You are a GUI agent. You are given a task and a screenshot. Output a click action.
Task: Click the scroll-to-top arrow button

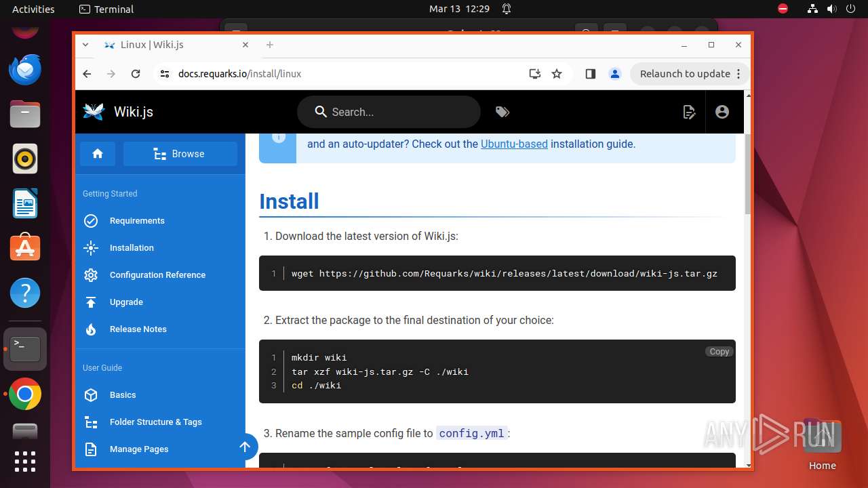point(245,447)
